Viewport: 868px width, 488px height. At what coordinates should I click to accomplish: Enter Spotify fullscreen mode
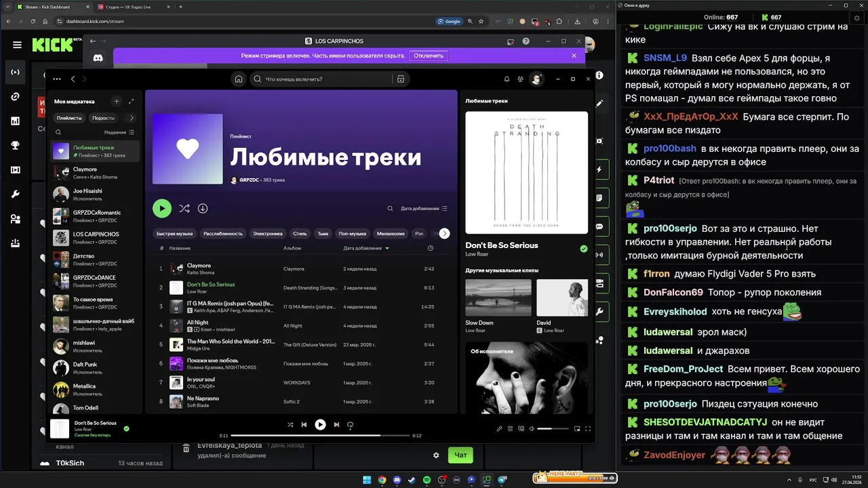(588, 428)
